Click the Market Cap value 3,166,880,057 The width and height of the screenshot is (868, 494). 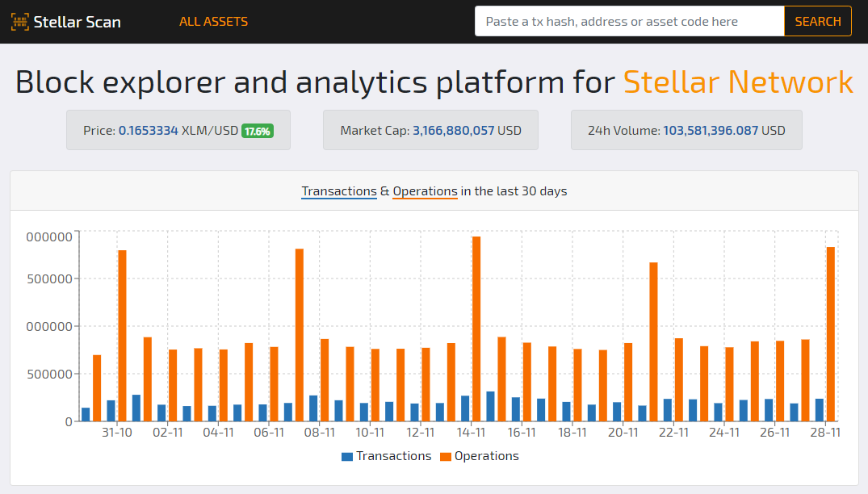click(453, 131)
